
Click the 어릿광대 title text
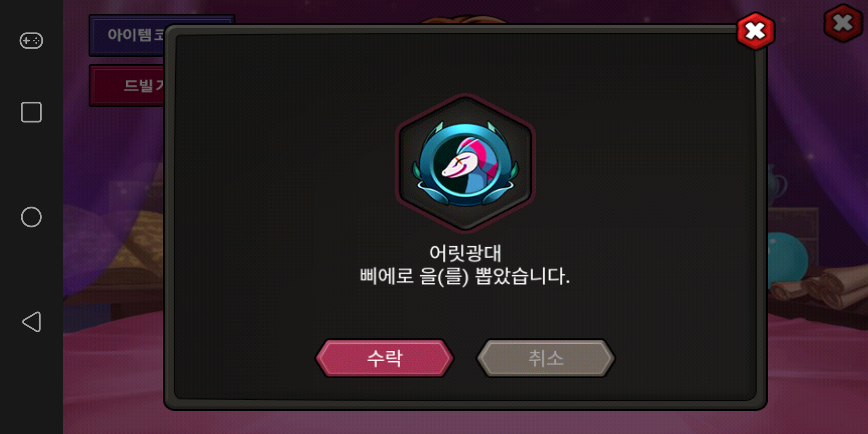[x=465, y=253]
